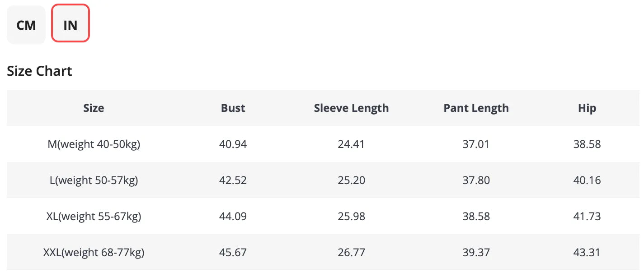This screenshot has height=277, width=644.
Task: Select the IN unit toggle
Action: (71, 25)
